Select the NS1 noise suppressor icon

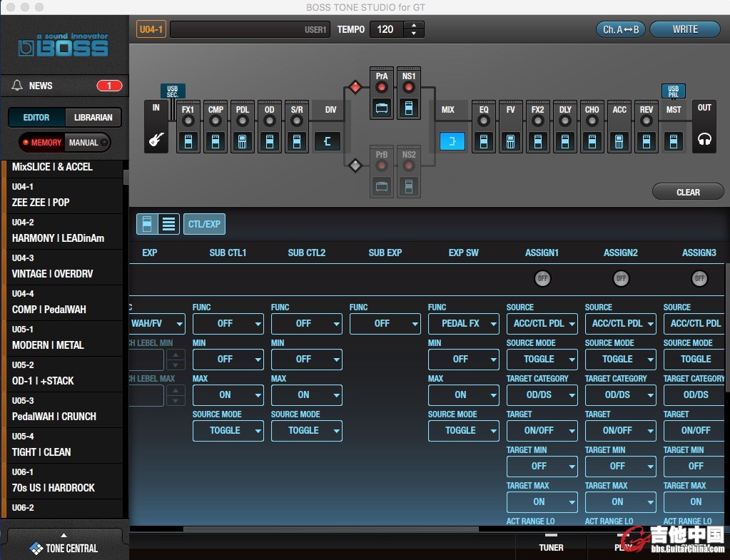coord(409,108)
